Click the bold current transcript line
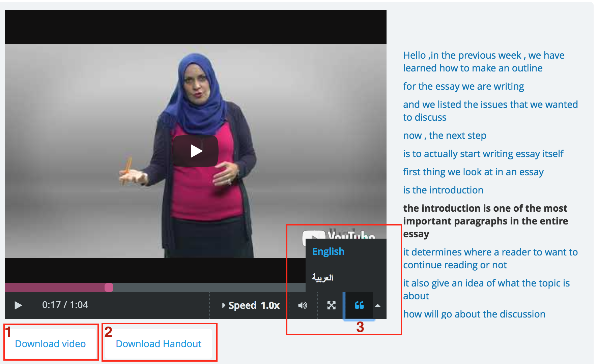The height and width of the screenshot is (364, 597). [x=485, y=221]
